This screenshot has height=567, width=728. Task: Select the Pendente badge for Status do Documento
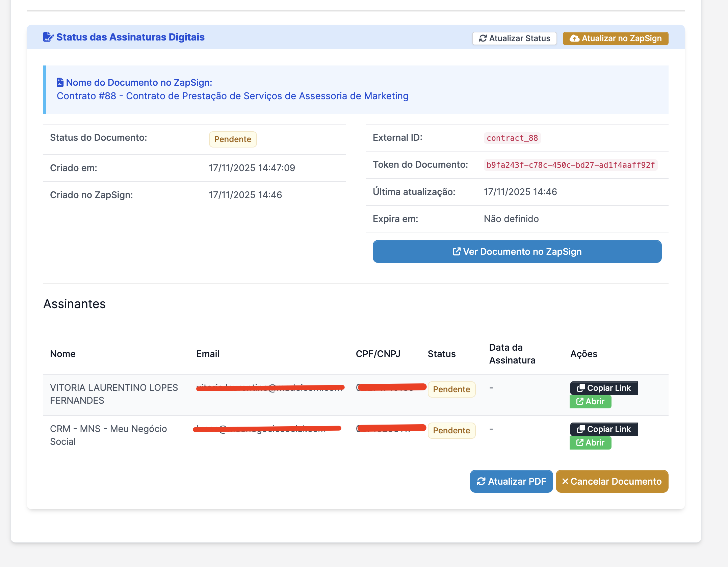233,139
